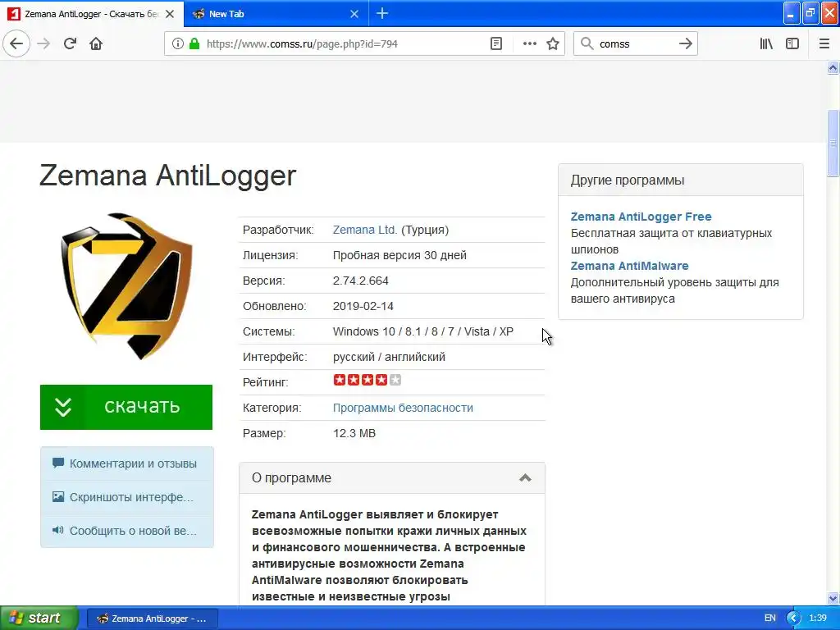Screen dimensions: 840x630
Task: Click the EN language indicator
Action: [769, 619]
